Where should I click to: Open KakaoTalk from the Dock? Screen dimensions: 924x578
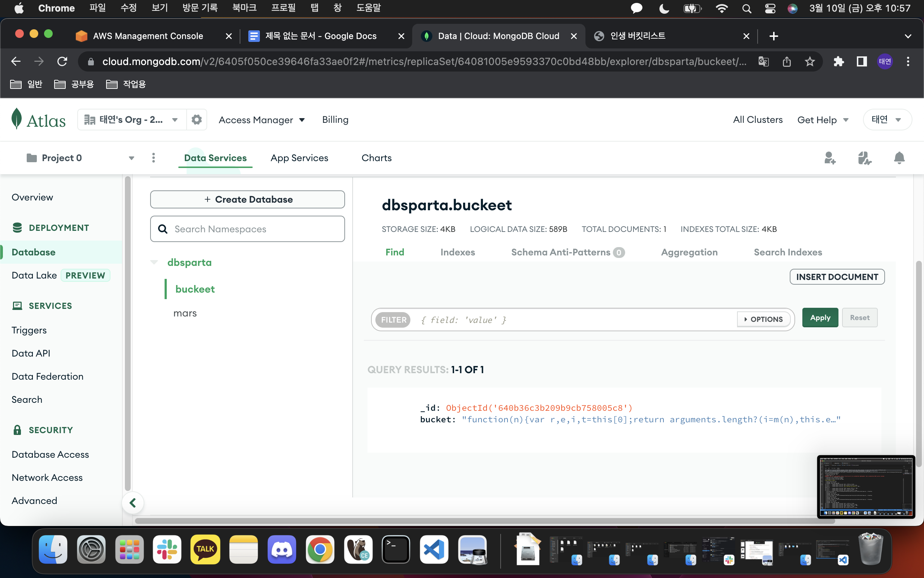205,549
